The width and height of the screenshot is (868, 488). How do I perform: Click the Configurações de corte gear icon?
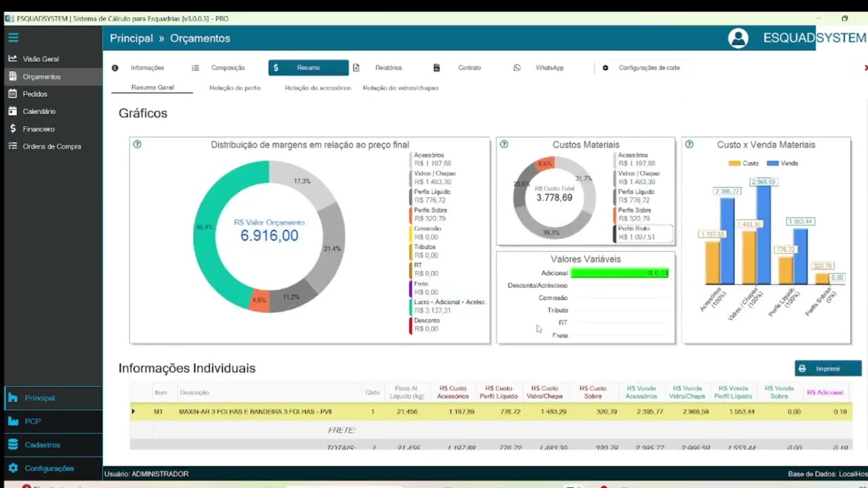pos(606,68)
